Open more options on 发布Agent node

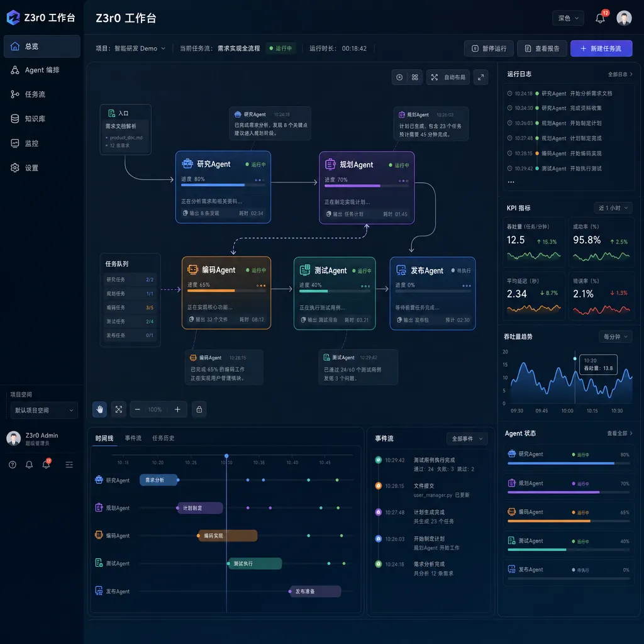click(x=467, y=286)
